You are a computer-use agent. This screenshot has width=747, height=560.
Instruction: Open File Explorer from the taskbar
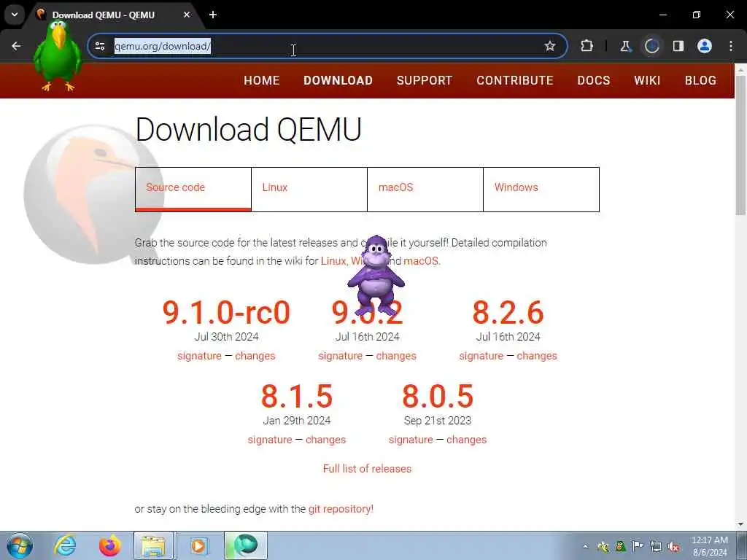pos(154,545)
